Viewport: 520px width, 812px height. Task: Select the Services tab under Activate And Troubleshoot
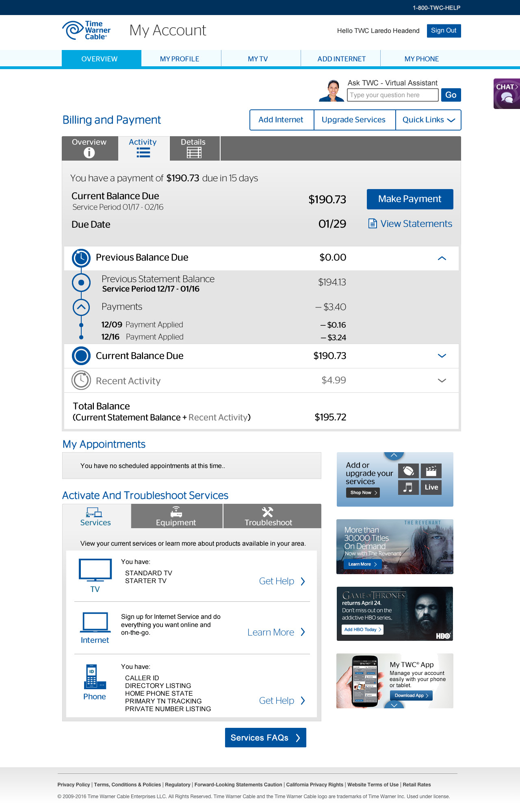coord(96,516)
